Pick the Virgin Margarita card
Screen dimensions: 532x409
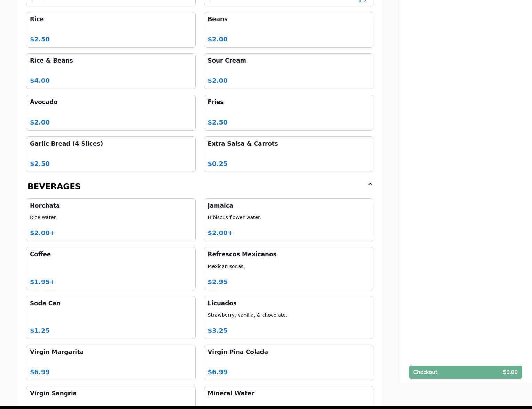(x=111, y=362)
